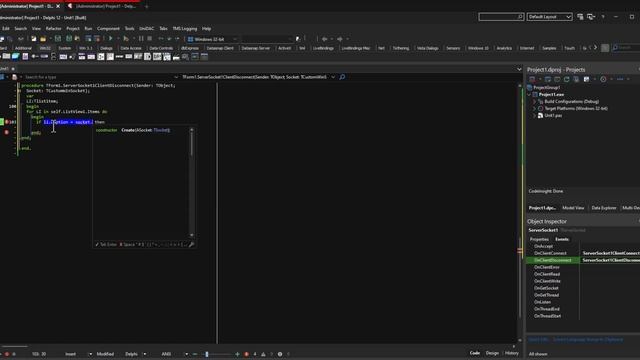The width and height of the screenshot is (640, 360).
Task: Click the IDE search box in title bar
Action: [501, 17]
